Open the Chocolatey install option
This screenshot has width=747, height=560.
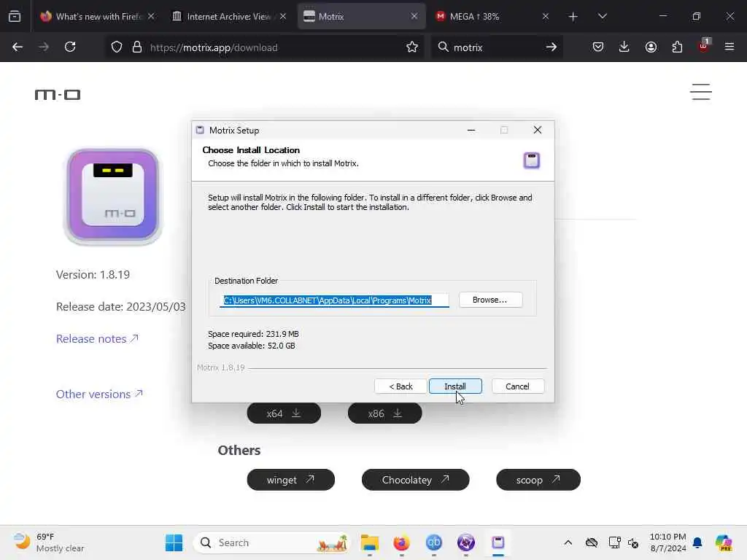tap(415, 480)
